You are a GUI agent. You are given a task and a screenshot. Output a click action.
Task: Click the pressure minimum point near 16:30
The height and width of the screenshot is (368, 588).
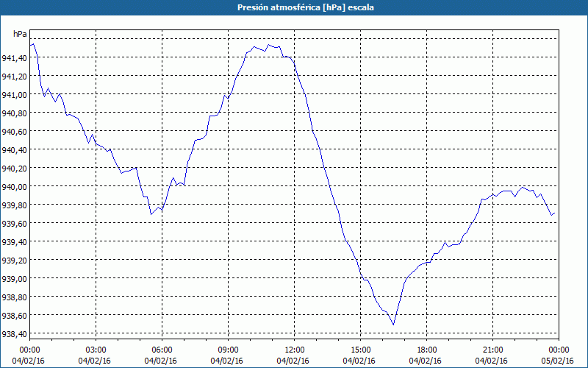pos(393,325)
